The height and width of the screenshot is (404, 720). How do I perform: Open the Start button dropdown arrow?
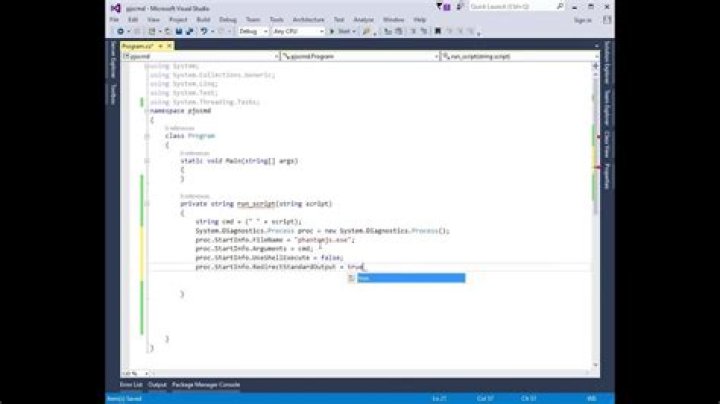354,31
